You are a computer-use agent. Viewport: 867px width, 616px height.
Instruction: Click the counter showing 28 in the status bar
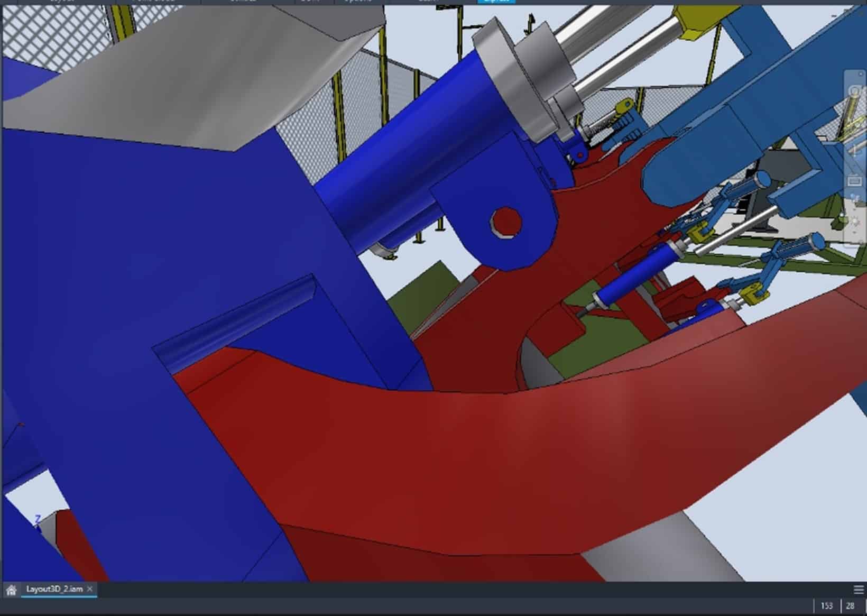click(851, 605)
